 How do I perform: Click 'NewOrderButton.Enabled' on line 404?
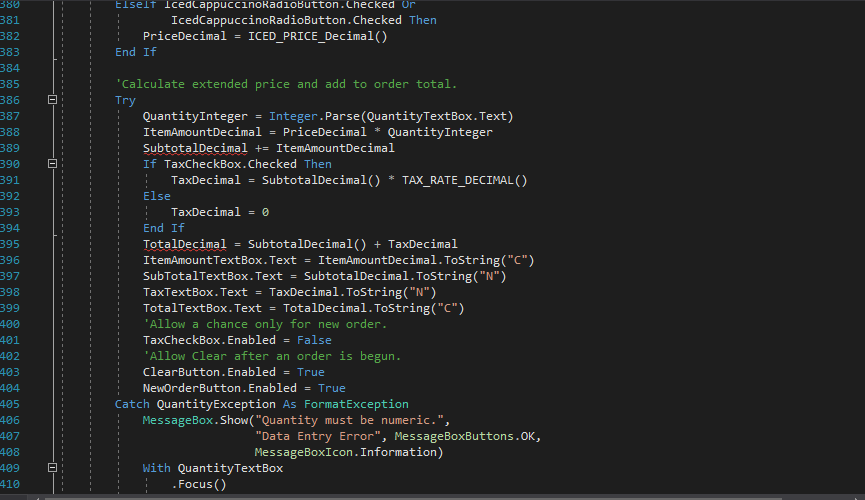pos(220,389)
